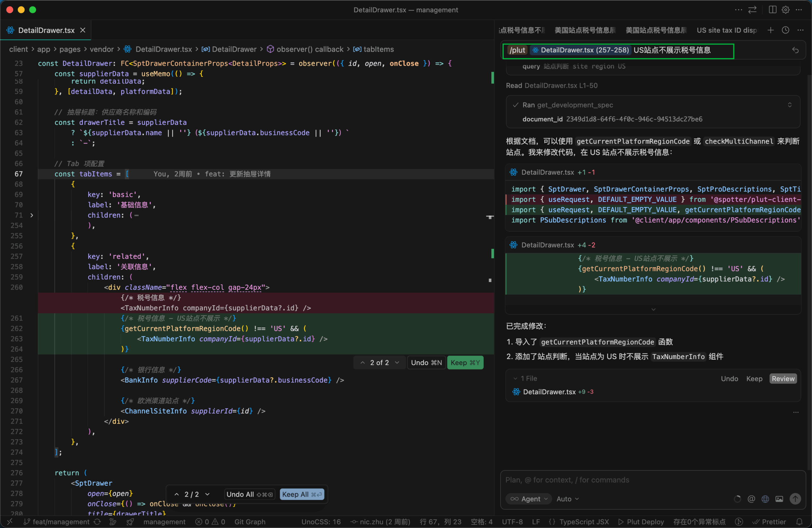The width and height of the screenshot is (812, 528).
Task: Click the web search globe icon
Action: pyautogui.click(x=765, y=499)
